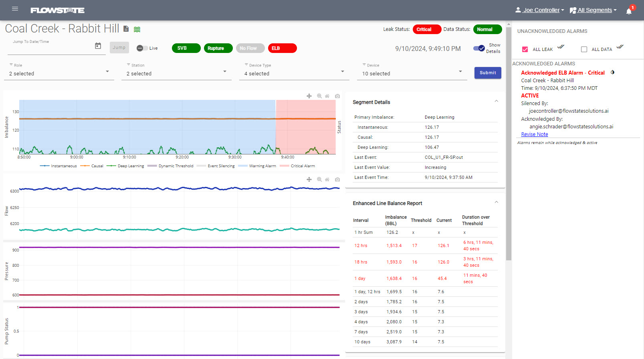Select zoom tool on Flow chart
644x359 pixels.
[319, 179]
